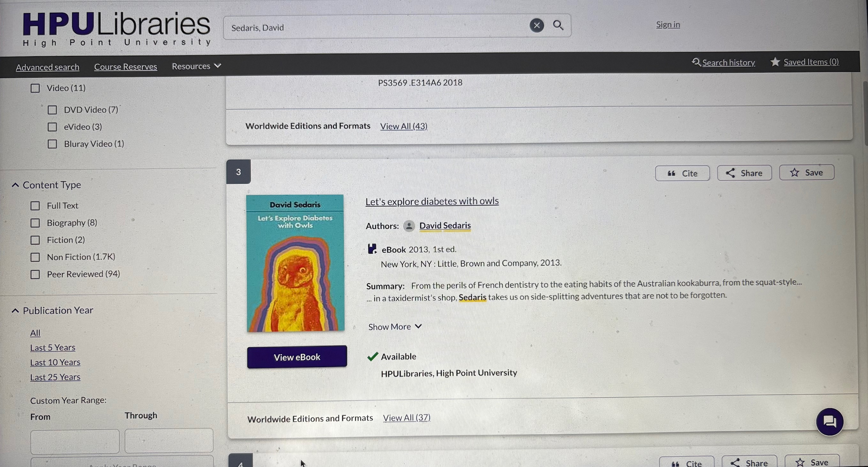Screen dimensions: 868x467
Task: Clear the search box with the X icon
Action: tap(537, 26)
